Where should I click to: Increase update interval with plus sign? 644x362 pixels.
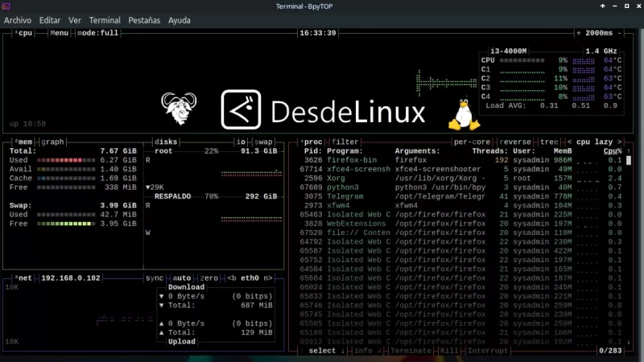pyautogui.click(x=579, y=33)
